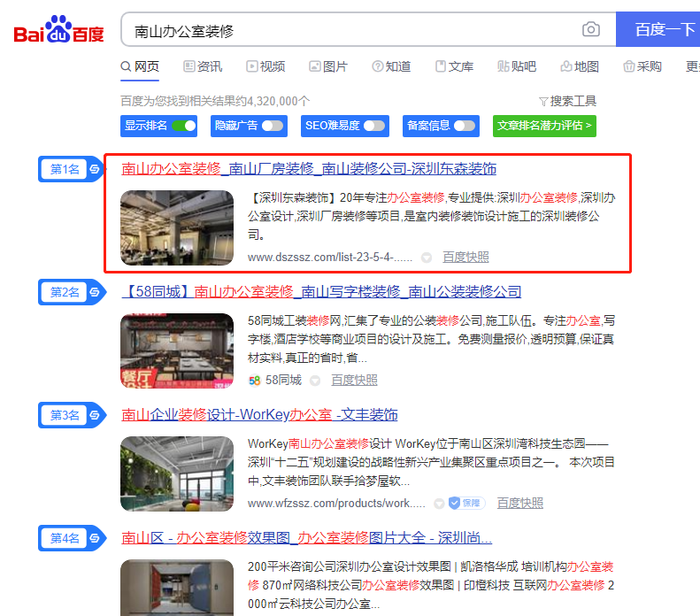Open the 南山区 办公室装修效果图 result title
Screen dimensions: 700x616
[x=306, y=538]
